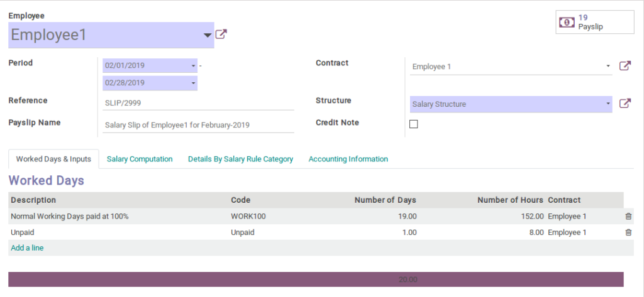Sort by the Number of Days column header
Viewport: 644px width, 297px height.
[x=386, y=200]
